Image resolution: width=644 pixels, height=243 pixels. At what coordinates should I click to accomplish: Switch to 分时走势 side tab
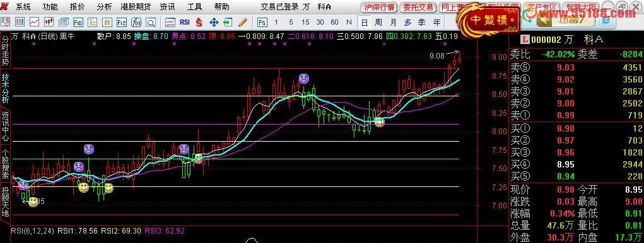point(5,51)
